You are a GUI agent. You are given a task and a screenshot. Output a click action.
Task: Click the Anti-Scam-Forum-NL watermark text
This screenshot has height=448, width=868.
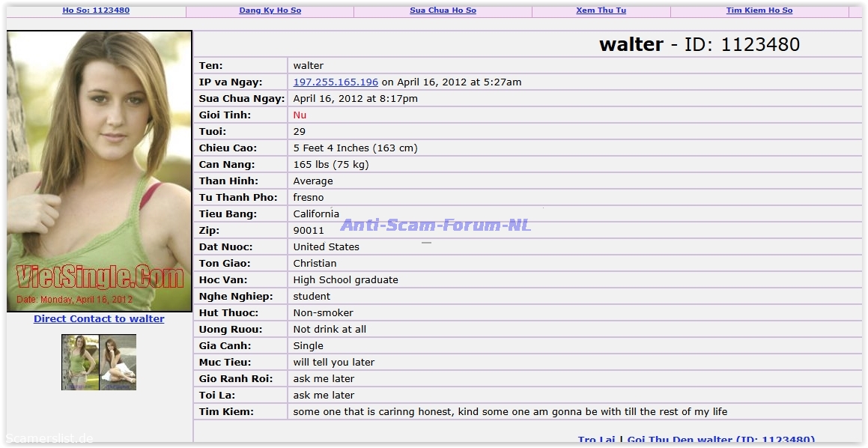click(435, 225)
